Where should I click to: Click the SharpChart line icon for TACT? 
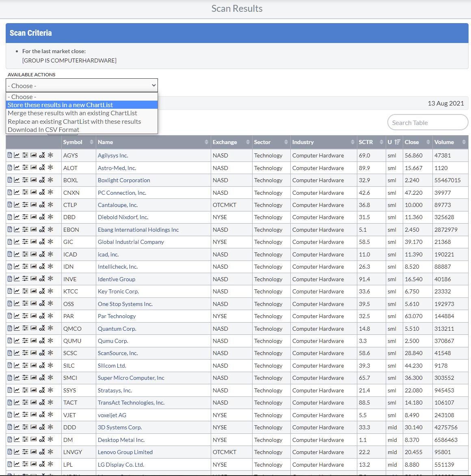coord(17,403)
